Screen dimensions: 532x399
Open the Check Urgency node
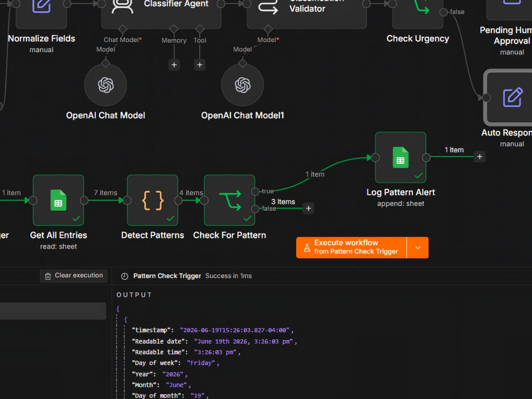[x=418, y=10]
